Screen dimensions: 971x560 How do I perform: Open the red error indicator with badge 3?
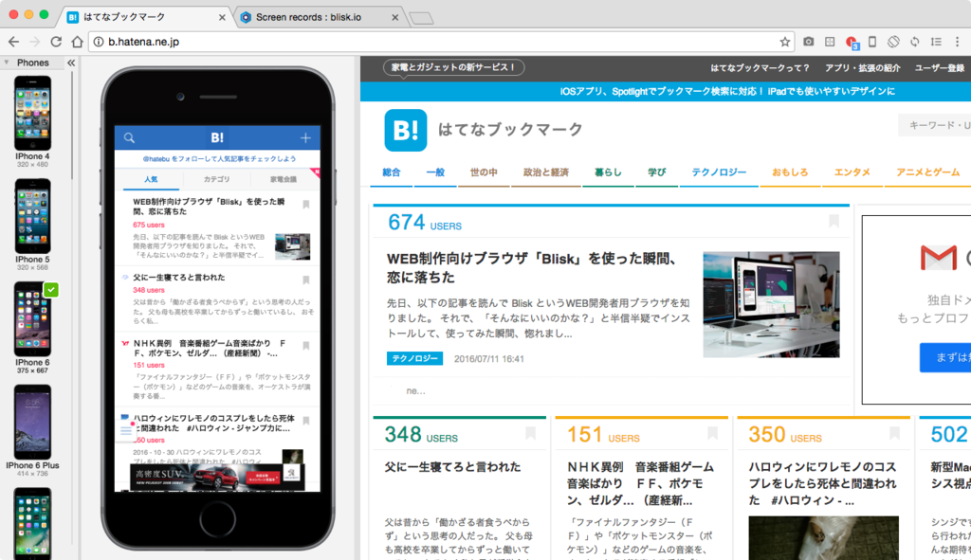852,42
